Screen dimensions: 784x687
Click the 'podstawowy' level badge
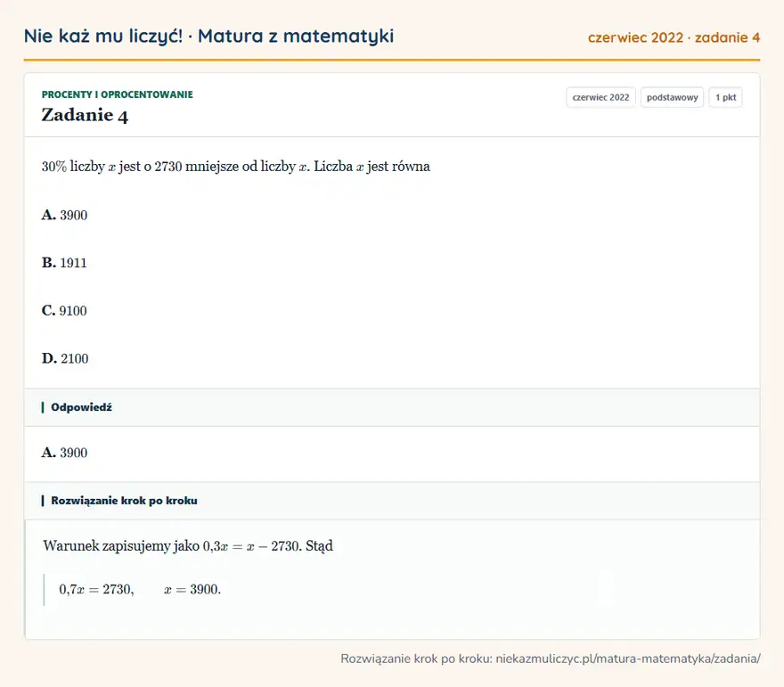pos(672,97)
